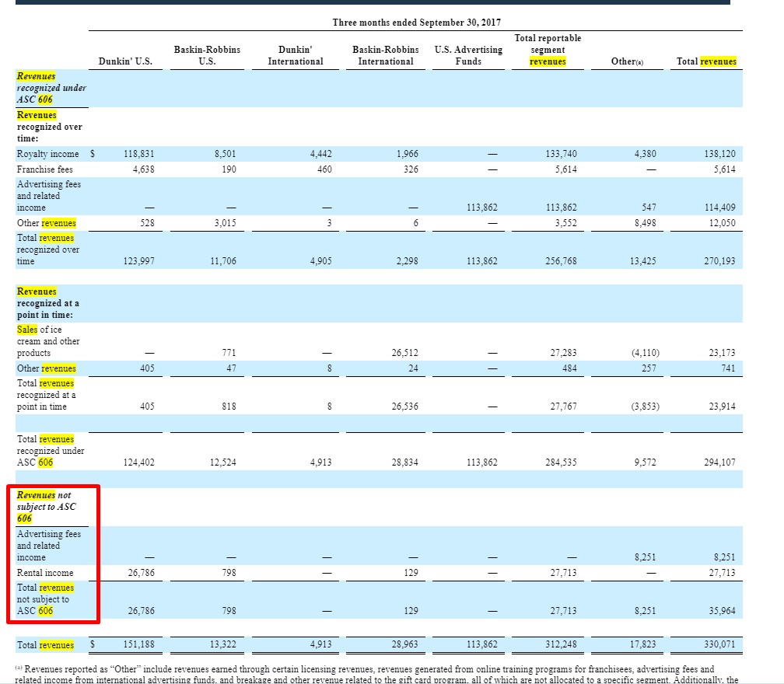
Task: Select the Total reportable segment revenues header
Action: pos(548,50)
